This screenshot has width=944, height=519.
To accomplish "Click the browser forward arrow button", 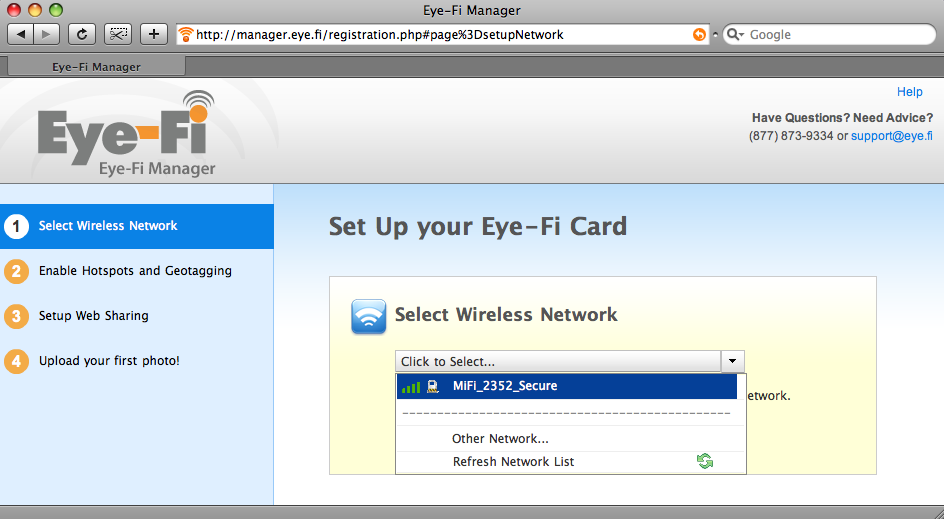I will [x=46, y=34].
